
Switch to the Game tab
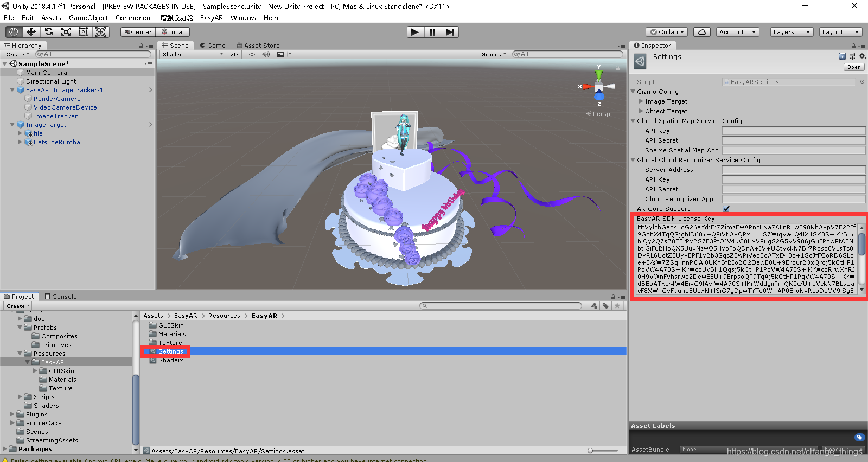pos(212,46)
